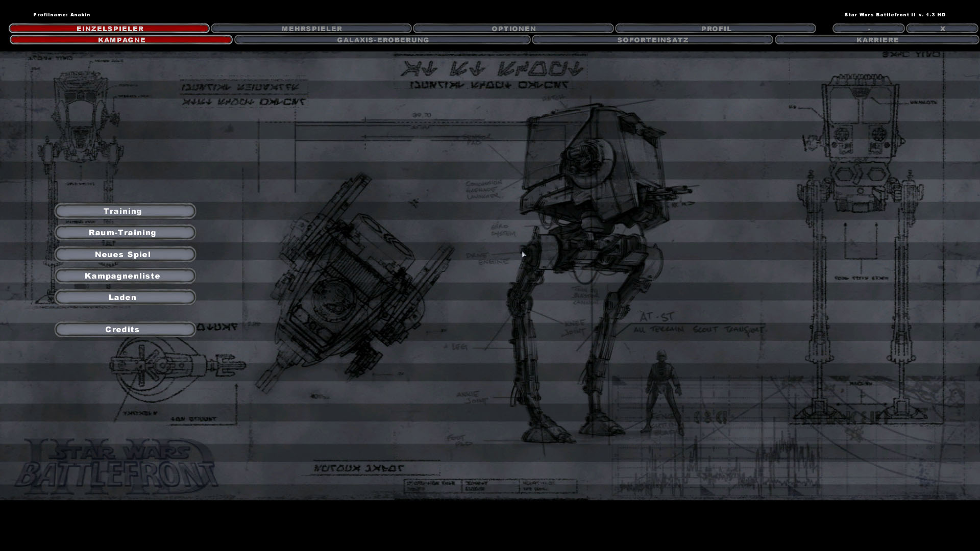Exit the game with the X button
The height and width of the screenshot is (551, 980).
942,29
